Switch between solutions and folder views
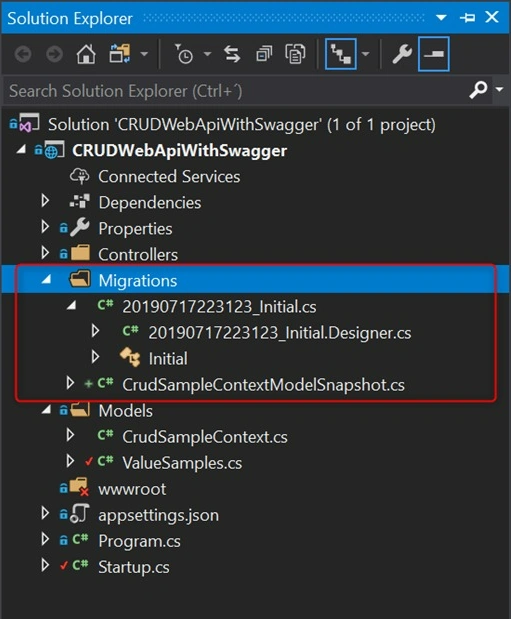This screenshot has width=511, height=619. coord(120,54)
